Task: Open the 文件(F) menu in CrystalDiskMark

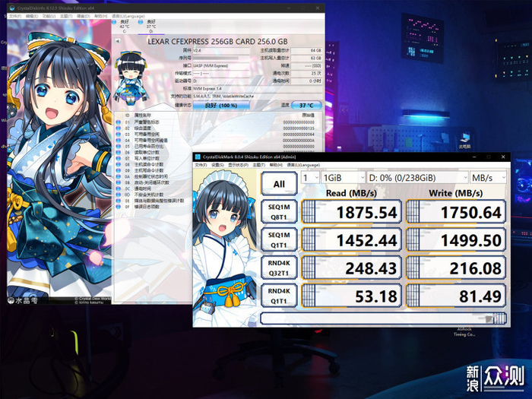Action: (201, 165)
